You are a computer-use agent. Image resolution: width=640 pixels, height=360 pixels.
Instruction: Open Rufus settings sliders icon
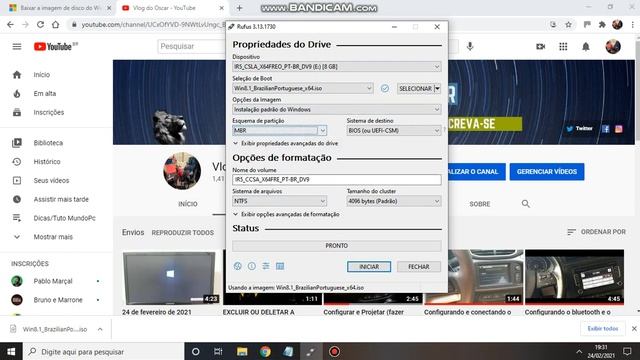(x=266, y=266)
